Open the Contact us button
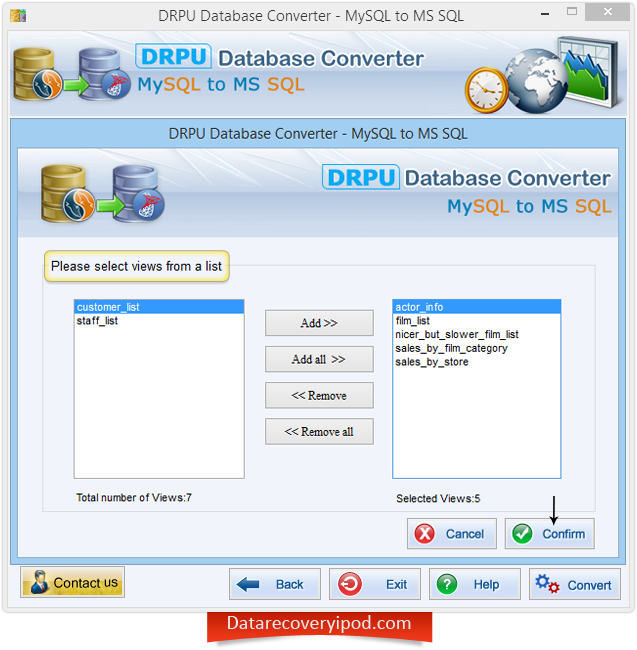637x650 pixels. tap(73, 582)
